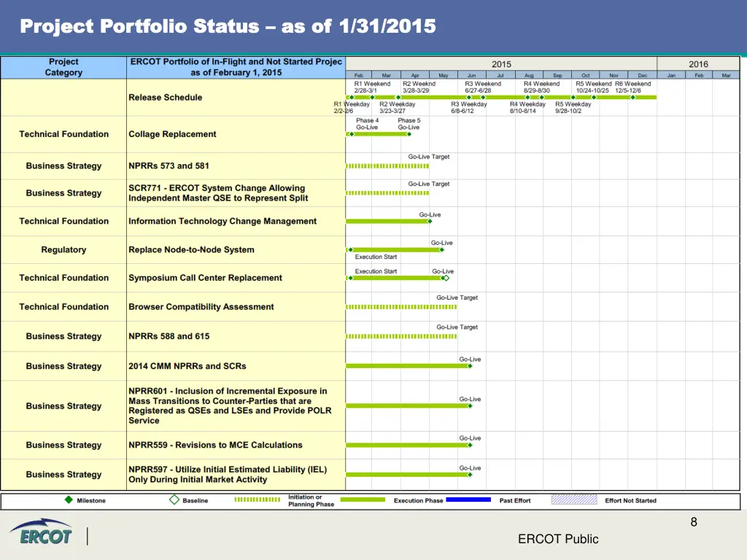The height and width of the screenshot is (560, 747).
Task: Click the Apr month header
Action: click(x=415, y=75)
